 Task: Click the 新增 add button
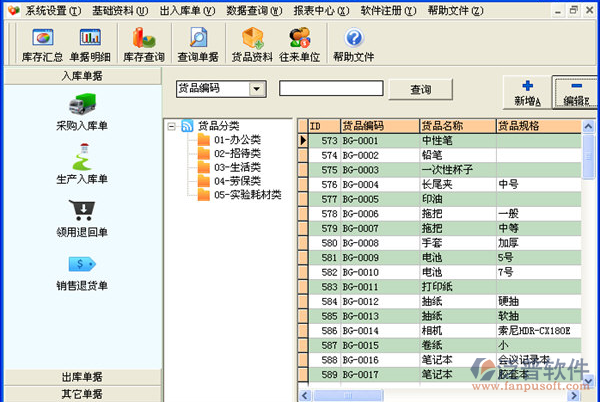coord(527,92)
